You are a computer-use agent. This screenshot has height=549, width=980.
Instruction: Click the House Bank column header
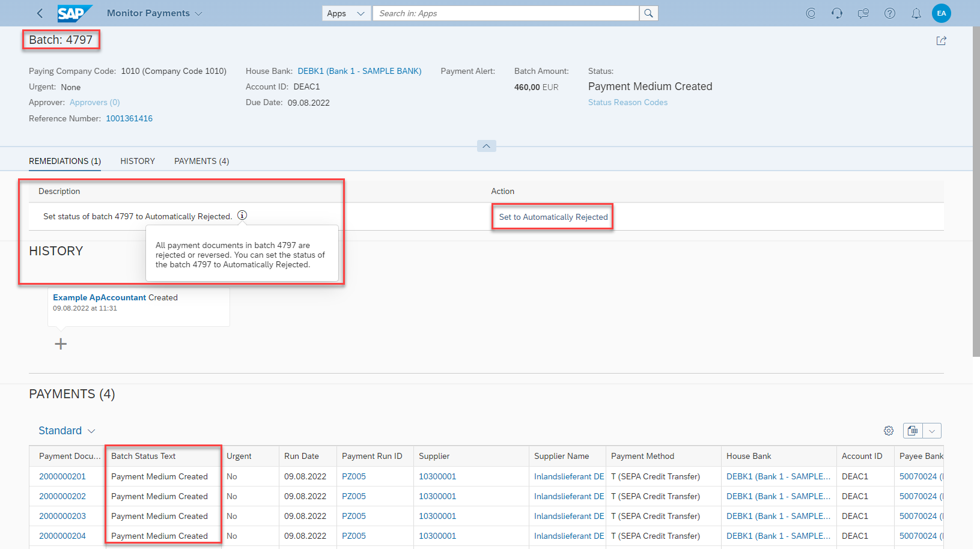pos(779,456)
